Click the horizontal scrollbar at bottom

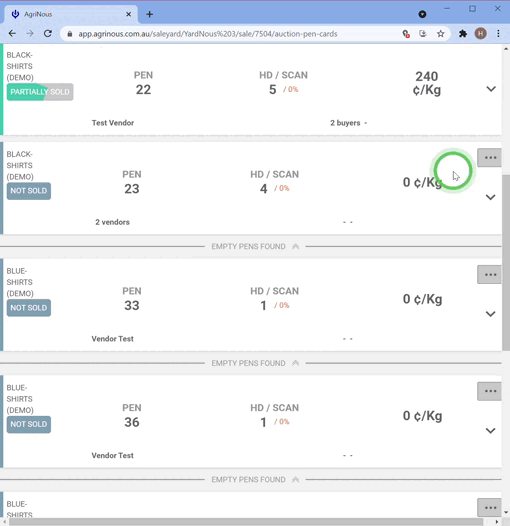point(246,522)
